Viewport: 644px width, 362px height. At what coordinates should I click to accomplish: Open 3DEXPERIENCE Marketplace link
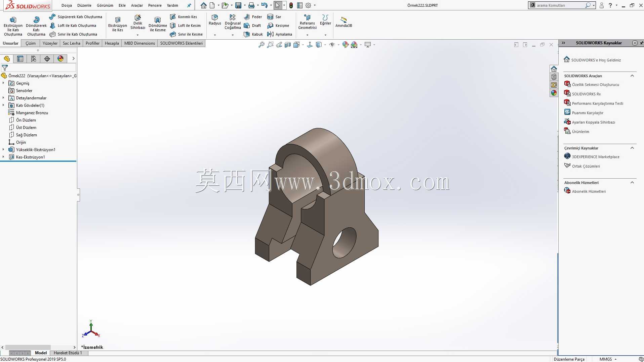tap(595, 157)
